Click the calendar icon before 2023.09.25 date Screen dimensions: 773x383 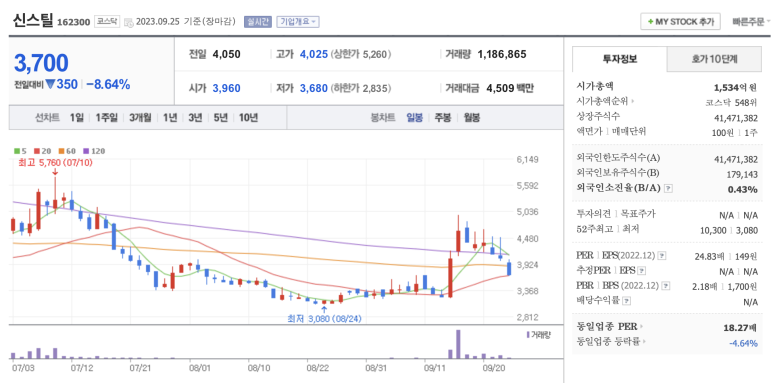tap(129, 22)
